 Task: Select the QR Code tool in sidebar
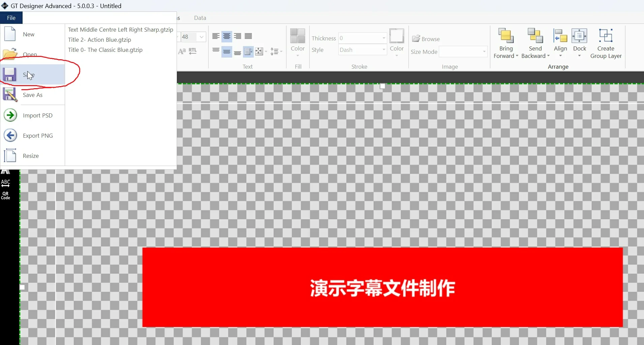(x=5, y=195)
